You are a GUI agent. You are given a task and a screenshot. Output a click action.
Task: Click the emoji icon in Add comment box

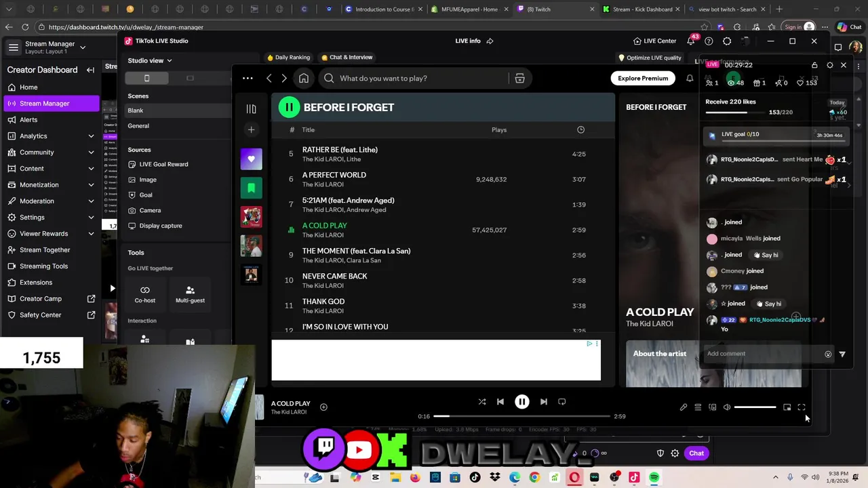click(828, 354)
